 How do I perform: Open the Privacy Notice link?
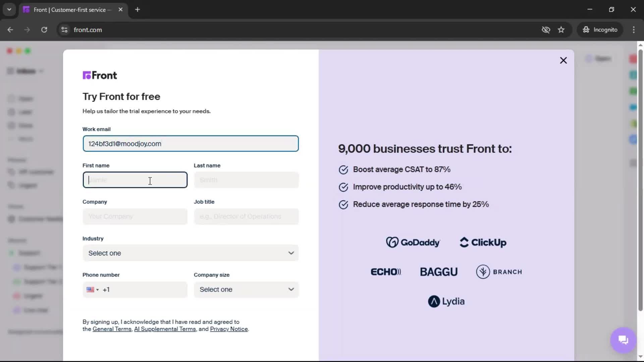229,329
